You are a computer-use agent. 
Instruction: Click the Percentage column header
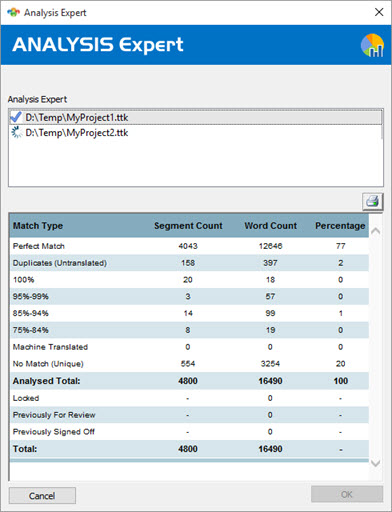[x=340, y=226]
